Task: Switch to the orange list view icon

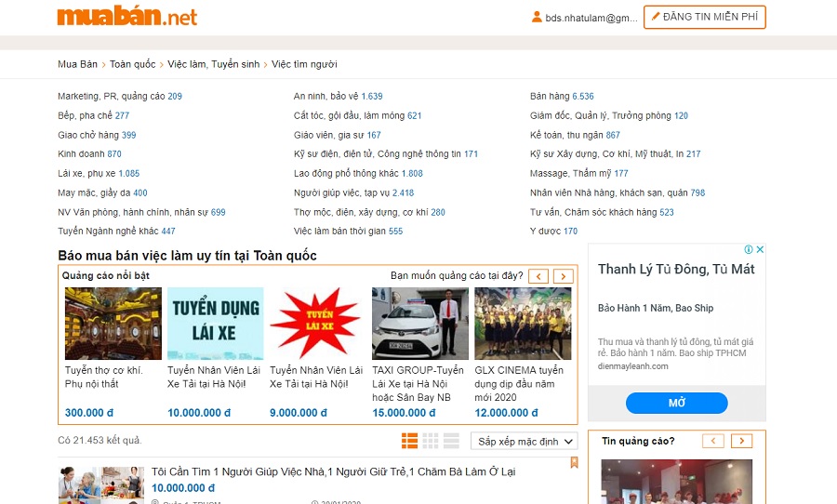Action: pyautogui.click(x=409, y=441)
